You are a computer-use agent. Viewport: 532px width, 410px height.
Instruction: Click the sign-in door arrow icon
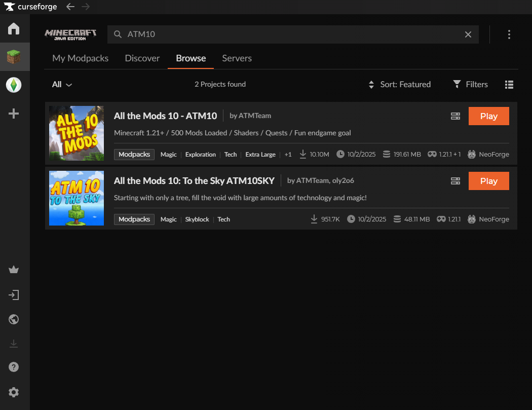(14, 295)
